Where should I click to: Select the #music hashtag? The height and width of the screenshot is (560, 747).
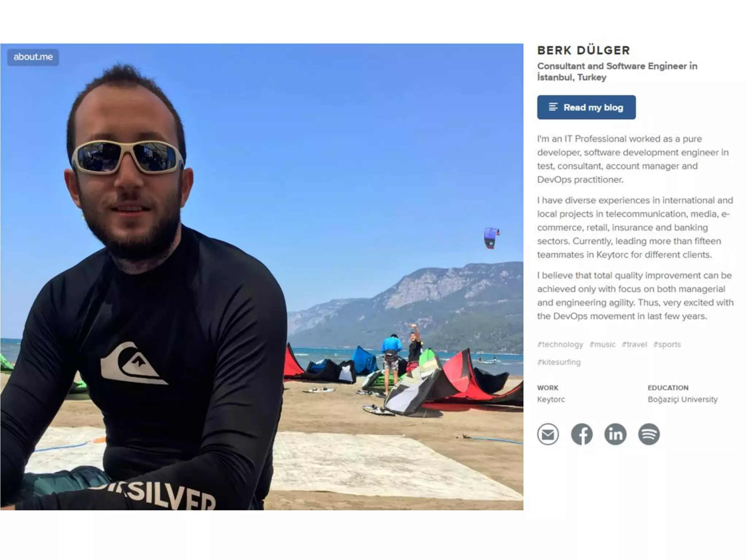602,344
